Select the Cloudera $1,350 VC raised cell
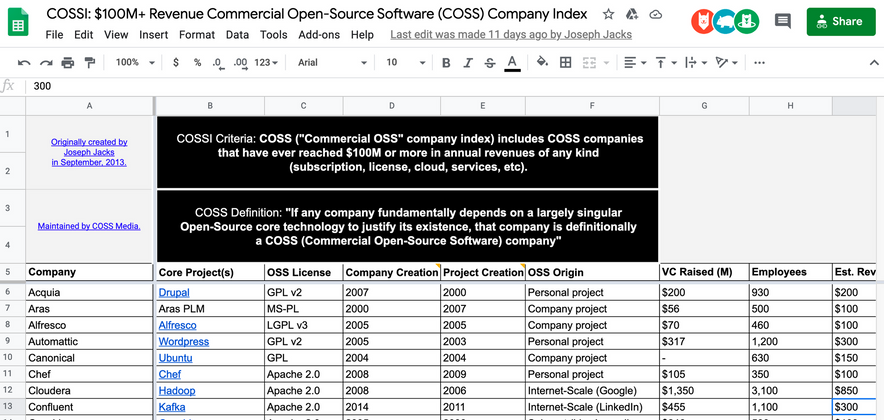 (x=704, y=391)
